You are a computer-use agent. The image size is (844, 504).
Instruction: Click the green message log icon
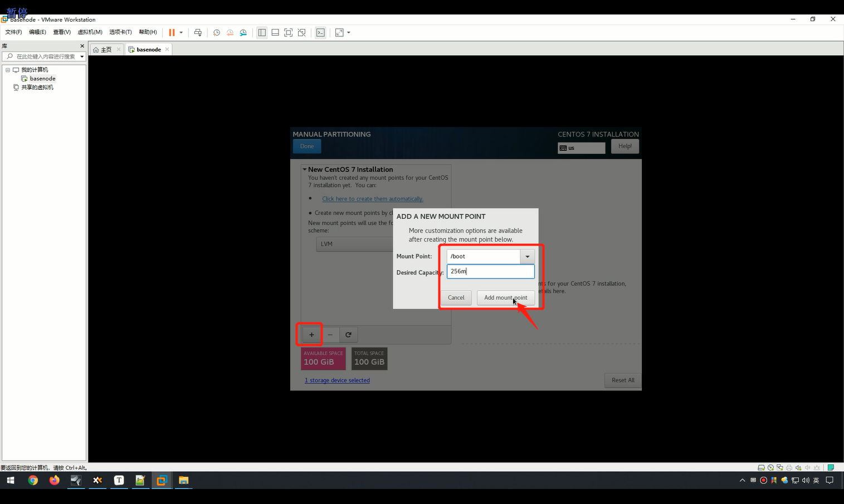click(x=831, y=468)
